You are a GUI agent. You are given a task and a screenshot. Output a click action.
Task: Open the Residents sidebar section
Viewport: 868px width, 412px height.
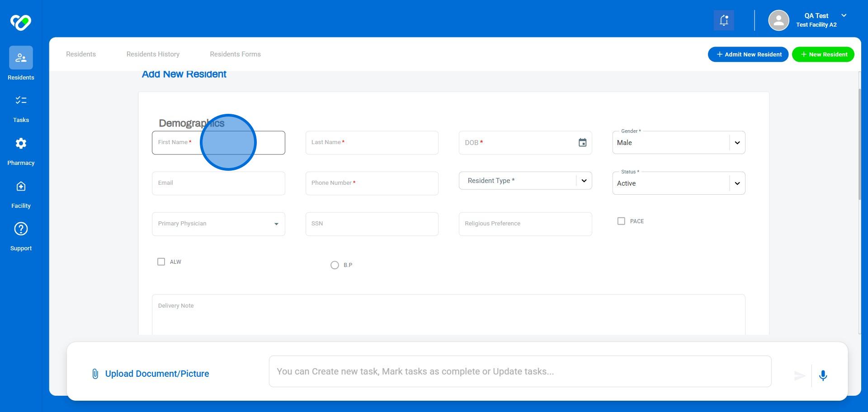click(21, 64)
